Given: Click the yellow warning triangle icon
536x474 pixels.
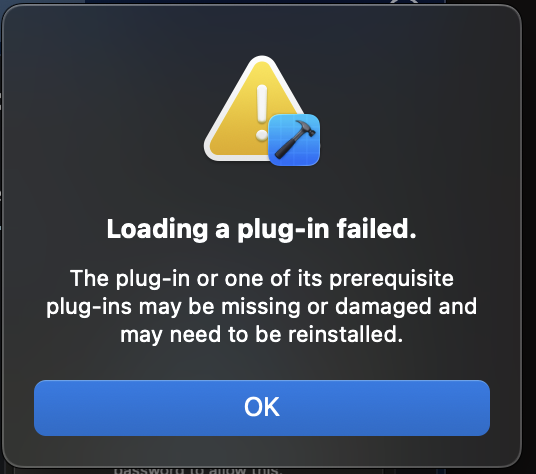Looking at the screenshot, I should click(x=255, y=109).
